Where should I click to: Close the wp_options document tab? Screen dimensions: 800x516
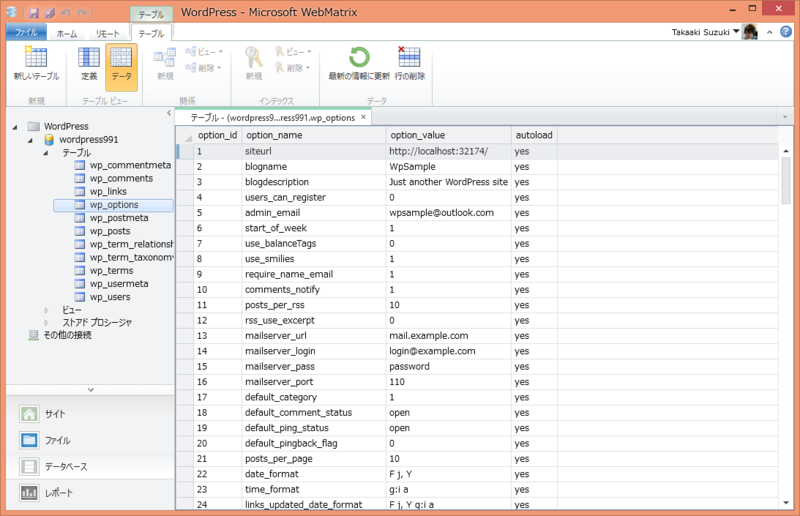pos(363,117)
